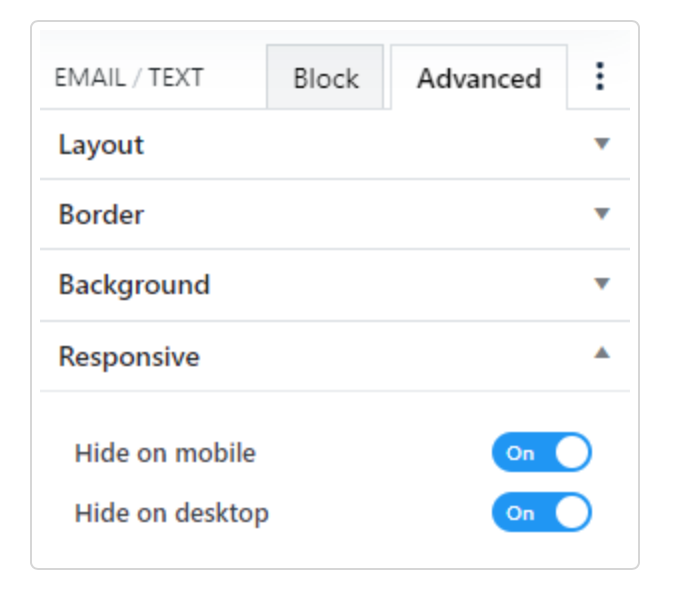The height and width of the screenshot is (604, 686).
Task: Select the Advanced tab
Action: [479, 78]
